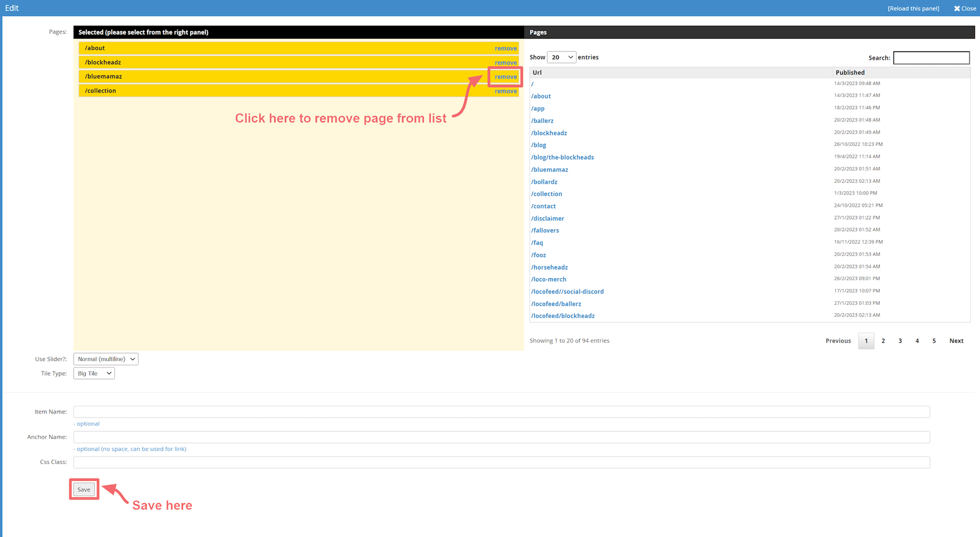Select the / root page link
Screen dimensions: 980x537
532,84
